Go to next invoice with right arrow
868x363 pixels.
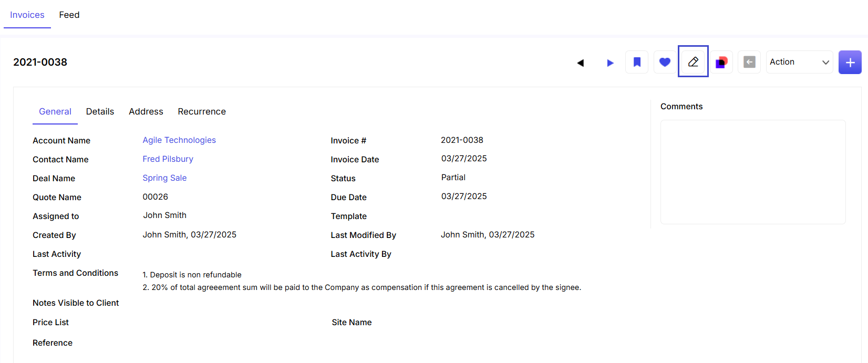point(610,63)
